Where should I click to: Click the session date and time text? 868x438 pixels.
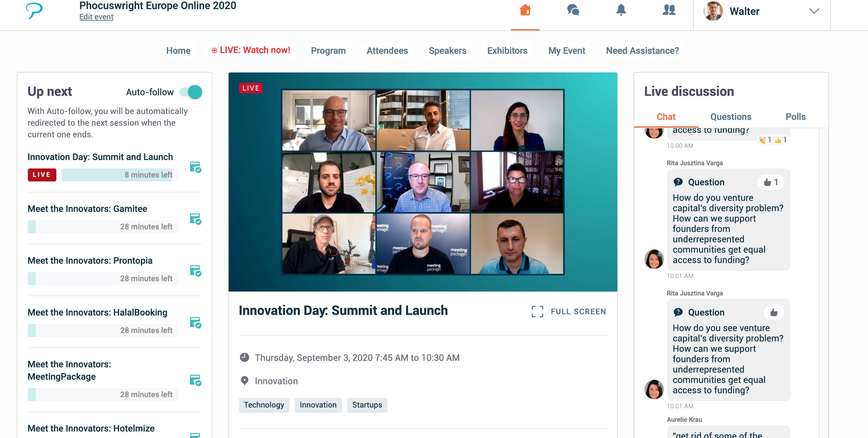click(x=357, y=358)
